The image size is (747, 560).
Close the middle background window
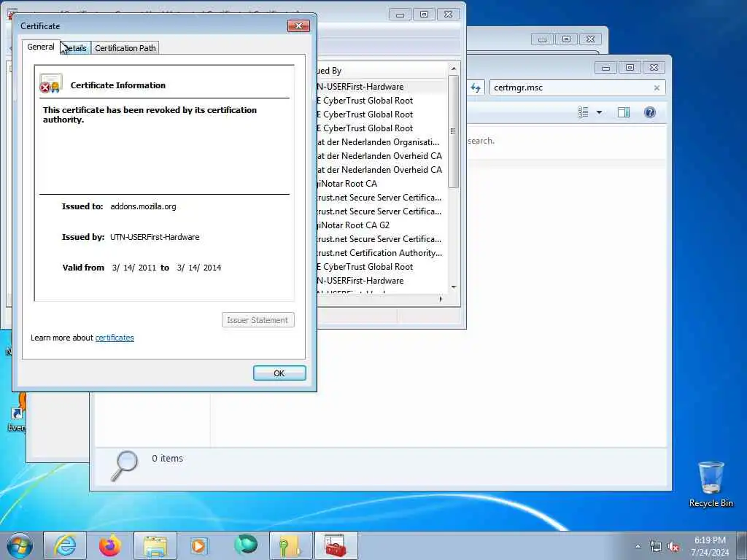tap(590, 39)
